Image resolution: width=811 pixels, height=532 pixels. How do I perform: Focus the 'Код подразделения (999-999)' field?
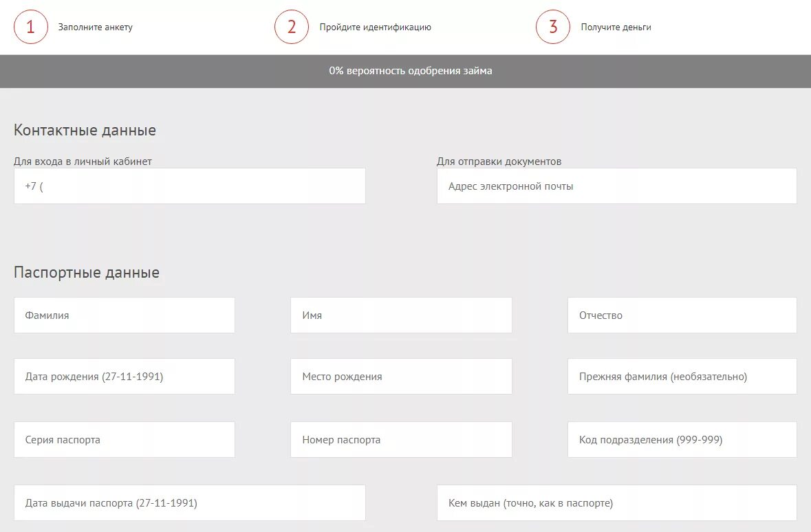(x=682, y=439)
